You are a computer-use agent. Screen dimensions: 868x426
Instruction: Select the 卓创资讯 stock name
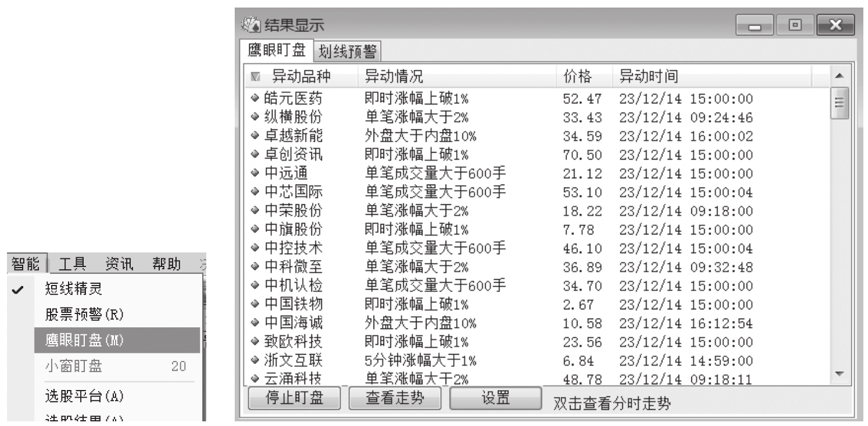point(293,154)
